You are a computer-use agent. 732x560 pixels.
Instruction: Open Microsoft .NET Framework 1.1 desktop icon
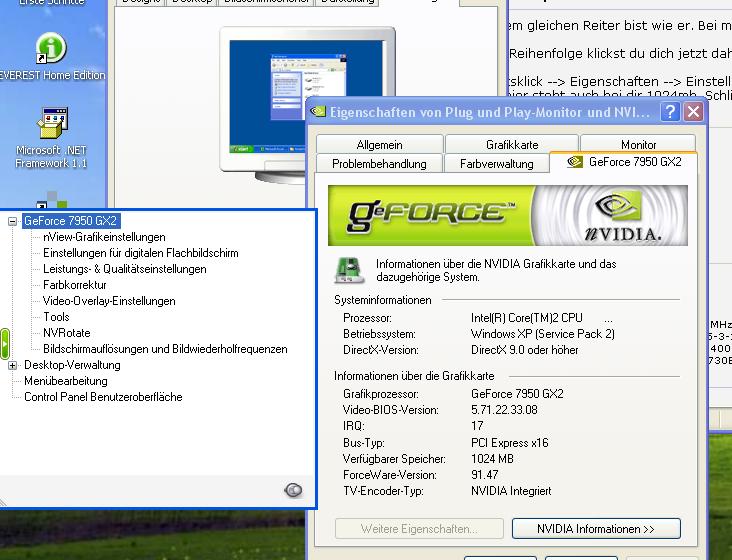51,138
